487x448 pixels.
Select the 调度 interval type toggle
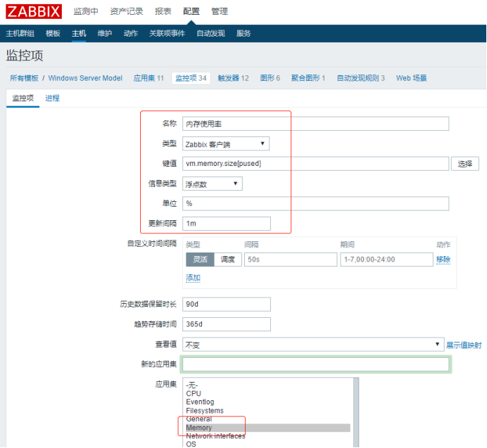coord(227,260)
